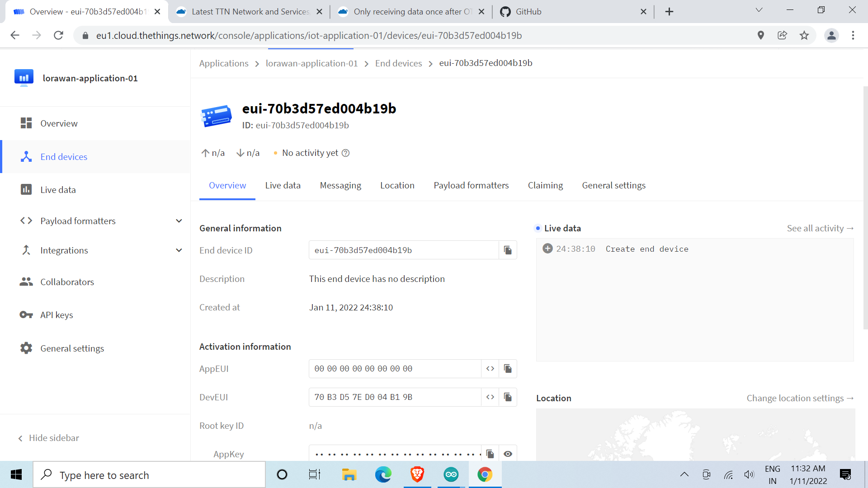Open a new browser tab
The width and height of the screenshot is (868, 488).
pos(670,12)
